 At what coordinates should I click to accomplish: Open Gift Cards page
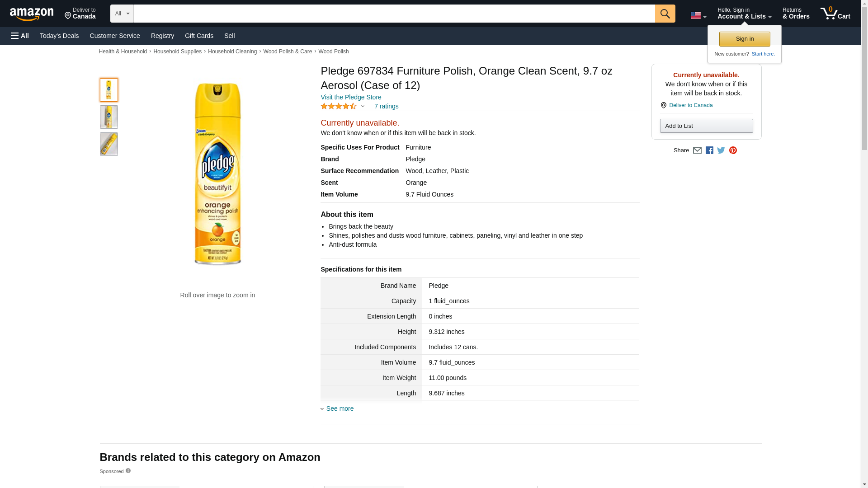pos(199,36)
